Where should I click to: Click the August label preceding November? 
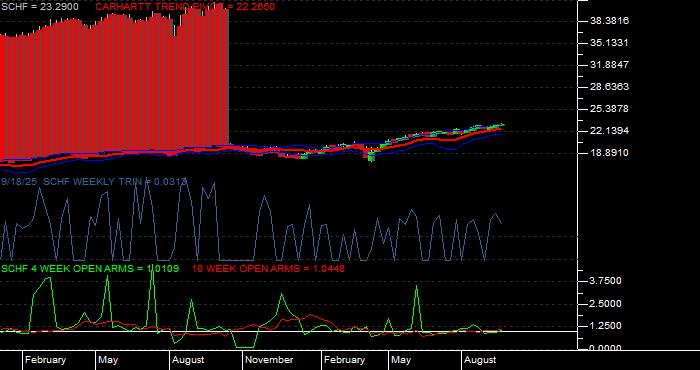tap(188, 360)
